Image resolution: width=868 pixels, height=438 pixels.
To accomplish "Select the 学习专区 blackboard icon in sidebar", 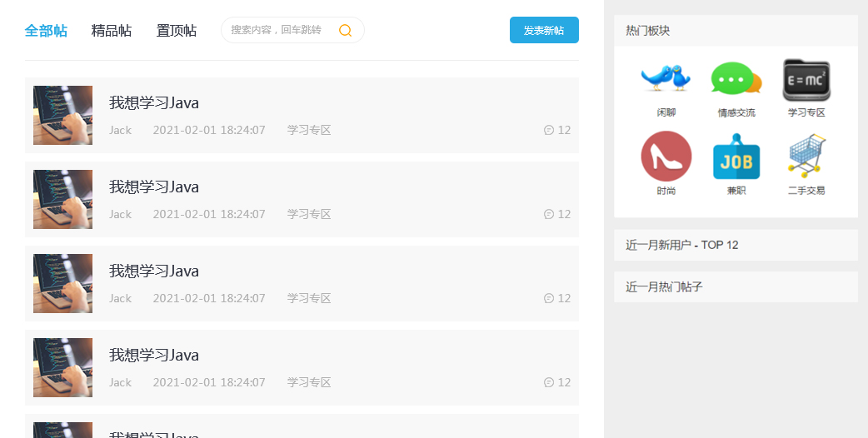I will (x=806, y=80).
